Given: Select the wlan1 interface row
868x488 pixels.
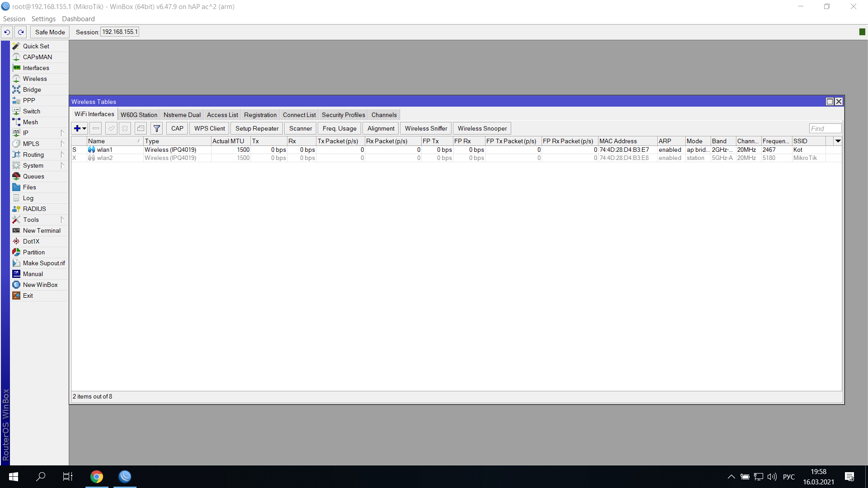Looking at the screenshot, I should (104, 150).
